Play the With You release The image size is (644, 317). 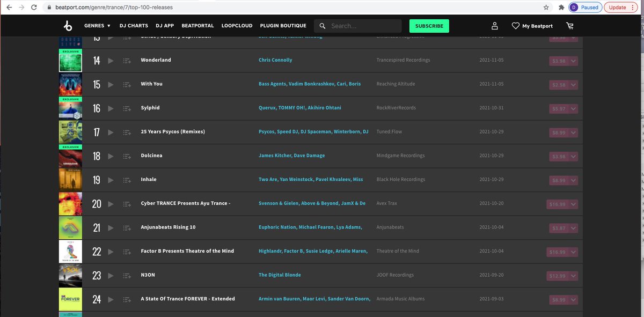tap(111, 84)
